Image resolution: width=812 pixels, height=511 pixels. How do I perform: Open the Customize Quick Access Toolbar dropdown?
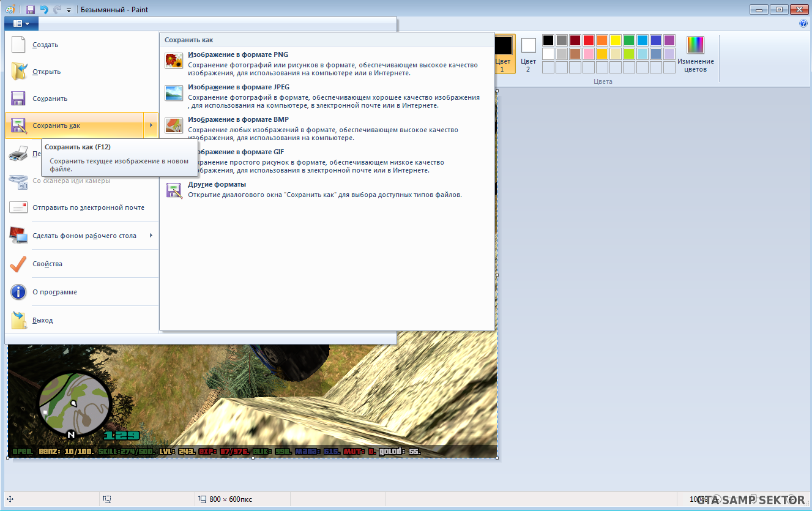point(69,10)
